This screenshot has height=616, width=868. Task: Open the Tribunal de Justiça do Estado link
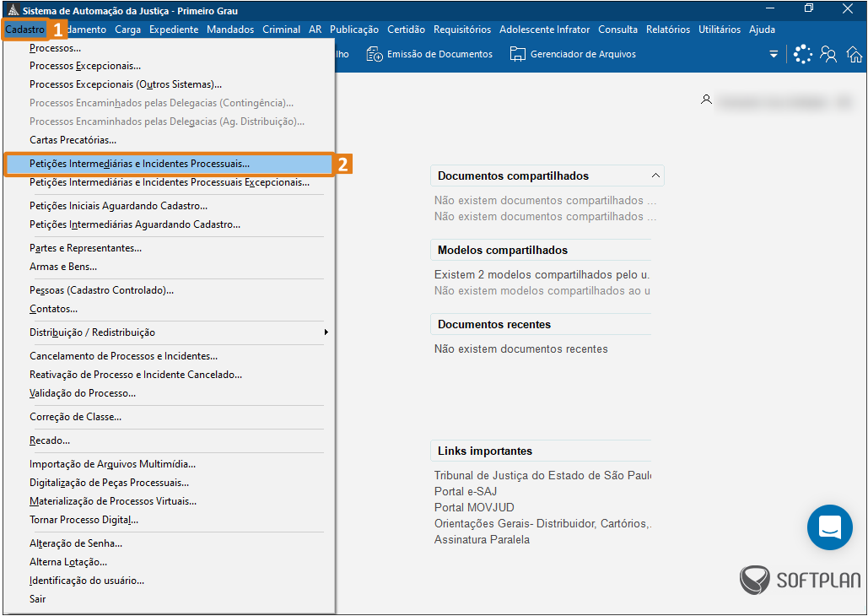(x=542, y=475)
